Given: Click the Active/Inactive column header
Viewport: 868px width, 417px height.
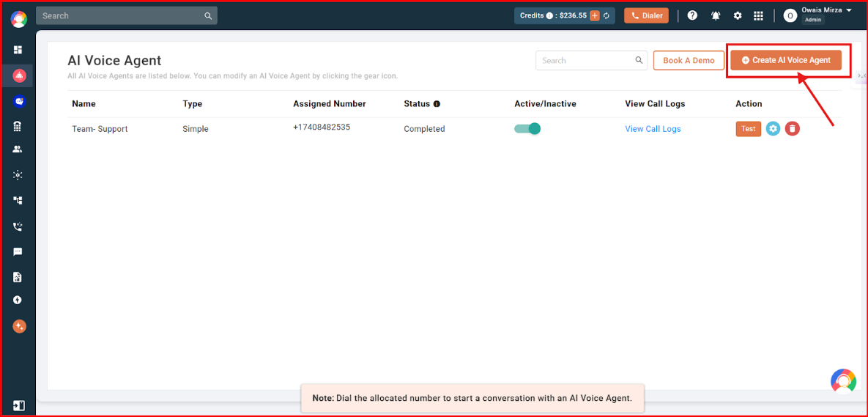Looking at the screenshot, I should pyautogui.click(x=545, y=103).
